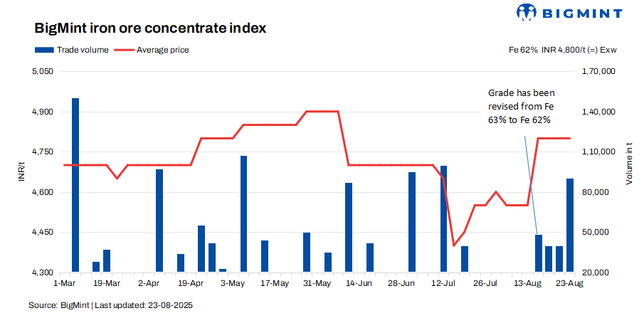The image size is (644, 318).
Task: Toggle the Trade volume legend entry
Action: tap(71, 50)
